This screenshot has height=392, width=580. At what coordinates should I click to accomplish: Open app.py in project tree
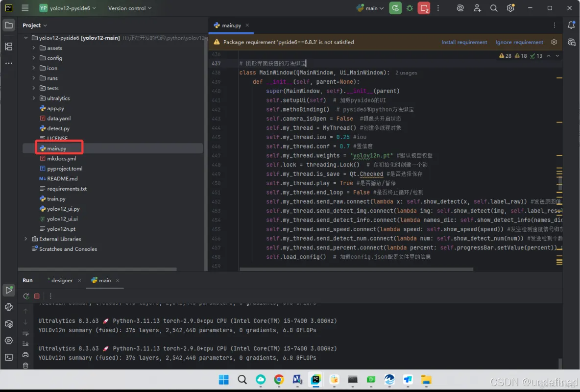pyautogui.click(x=55, y=108)
